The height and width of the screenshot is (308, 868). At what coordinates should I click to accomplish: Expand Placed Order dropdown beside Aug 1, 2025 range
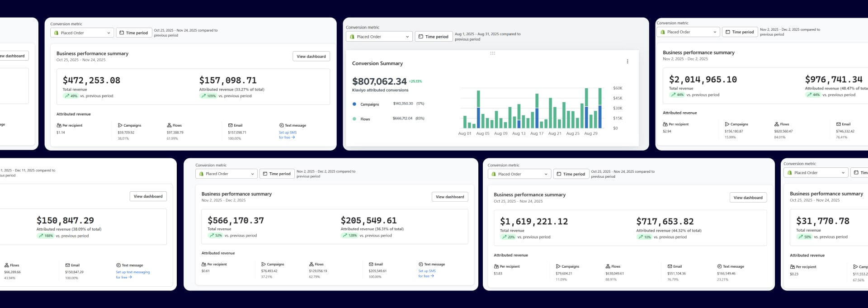tap(379, 37)
